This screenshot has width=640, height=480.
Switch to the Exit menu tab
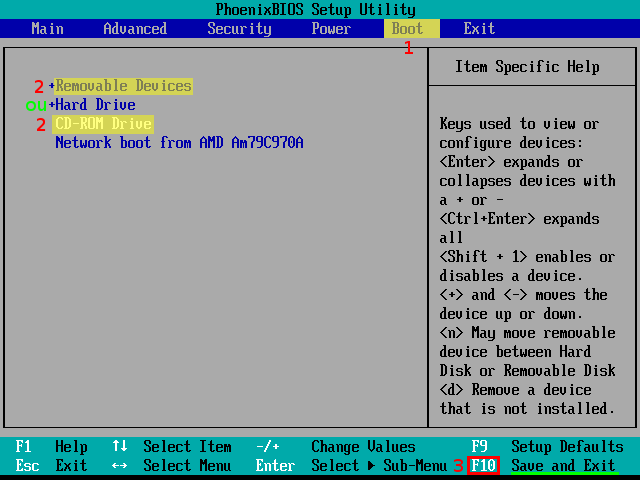[x=479, y=29]
